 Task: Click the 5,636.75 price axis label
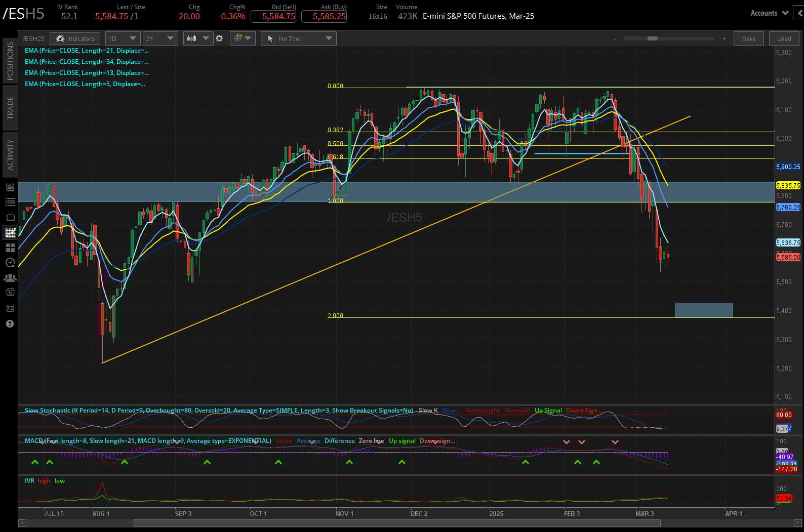tap(788, 243)
